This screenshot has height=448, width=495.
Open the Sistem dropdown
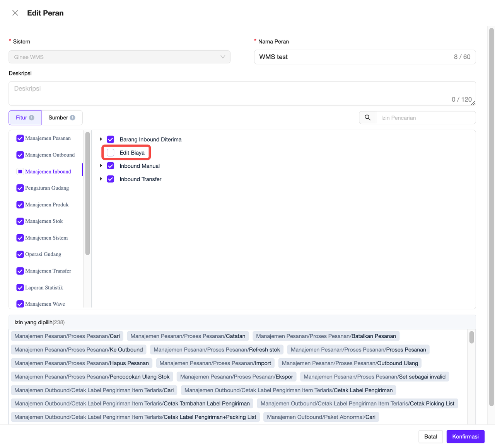click(x=119, y=57)
